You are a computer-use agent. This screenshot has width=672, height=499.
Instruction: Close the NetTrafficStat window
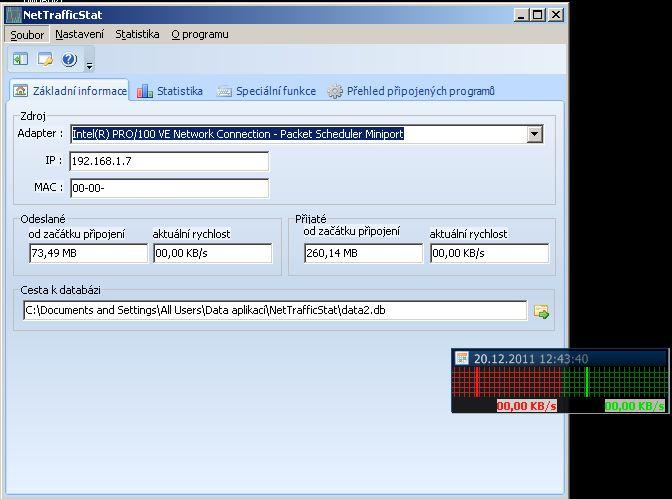[x=556, y=15]
